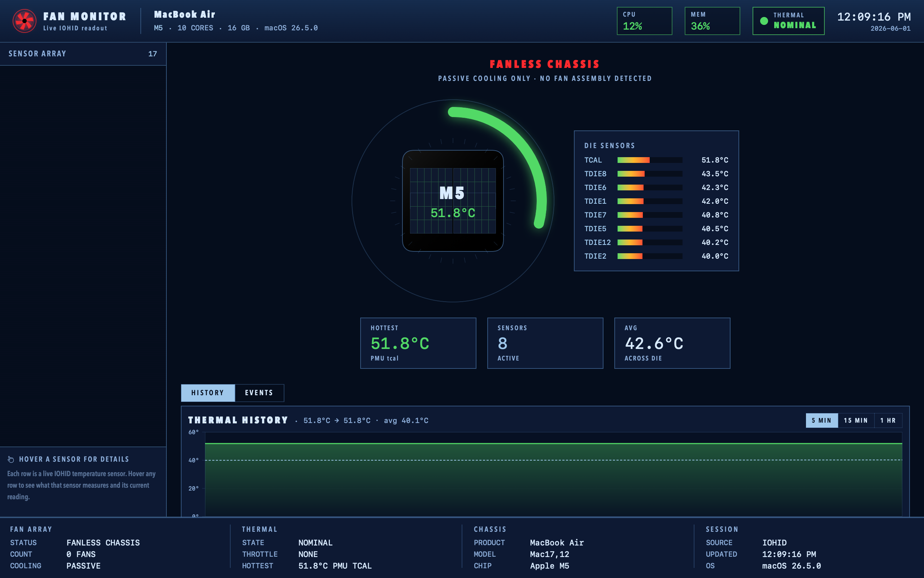Open the CPU 12% indicator

pyautogui.click(x=645, y=21)
